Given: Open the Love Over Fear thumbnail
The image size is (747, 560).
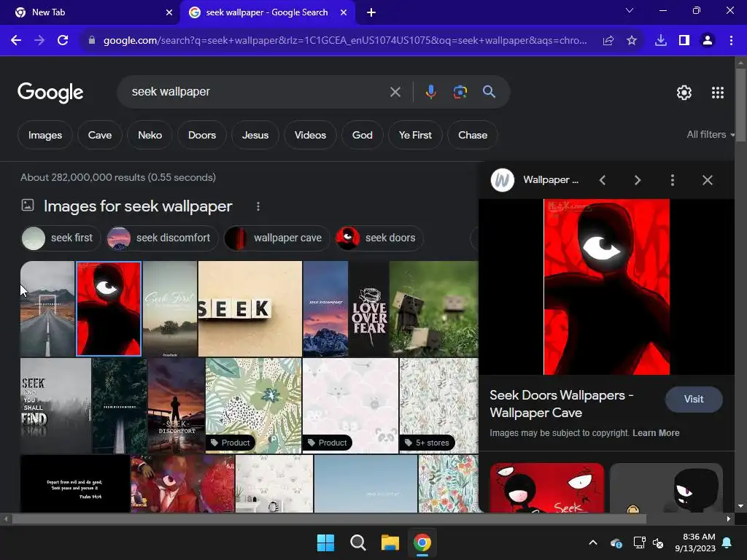Looking at the screenshot, I should pos(368,308).
